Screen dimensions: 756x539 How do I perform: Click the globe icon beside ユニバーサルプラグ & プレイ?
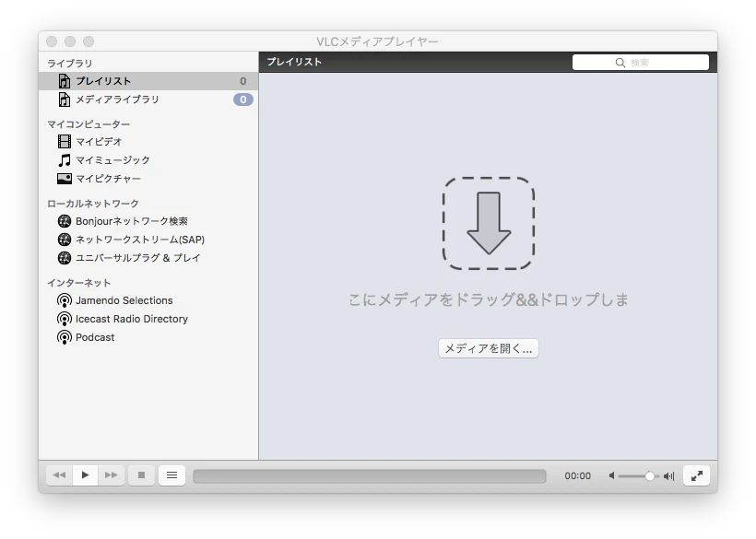coord(65,258)
